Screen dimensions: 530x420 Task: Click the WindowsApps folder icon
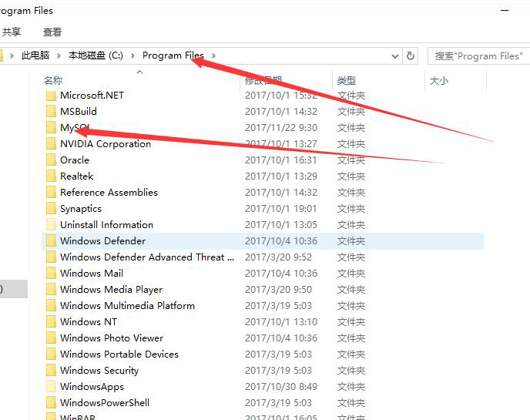[51, 387]
